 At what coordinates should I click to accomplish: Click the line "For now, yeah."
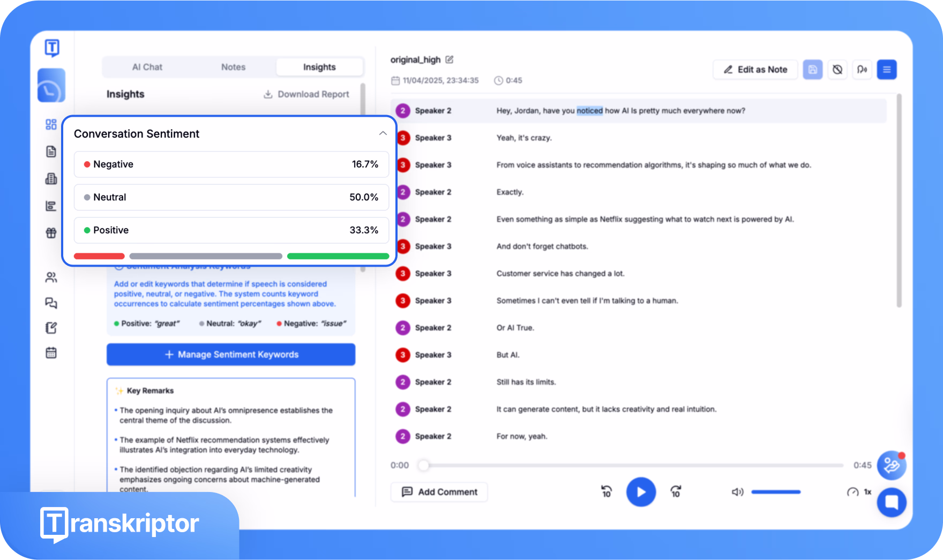coord(521,436)
